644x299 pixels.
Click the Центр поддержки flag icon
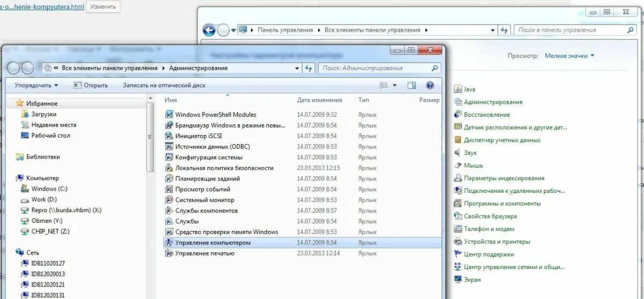(458, 255)
